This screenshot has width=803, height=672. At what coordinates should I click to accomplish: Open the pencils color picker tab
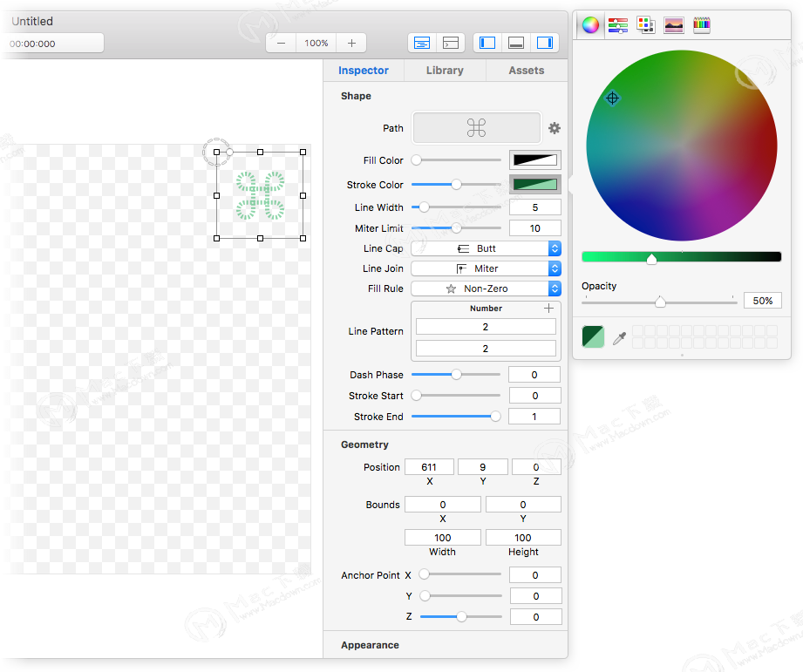(702, 24)
